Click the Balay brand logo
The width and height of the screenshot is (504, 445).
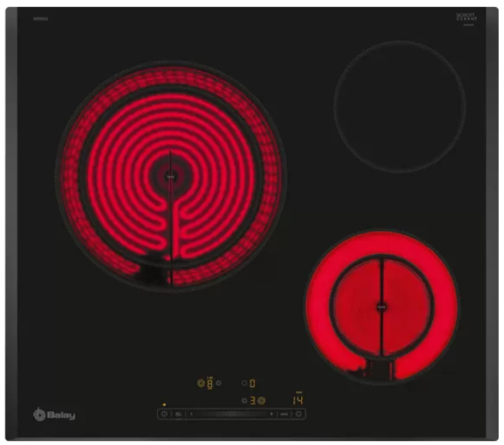[54, 414]
